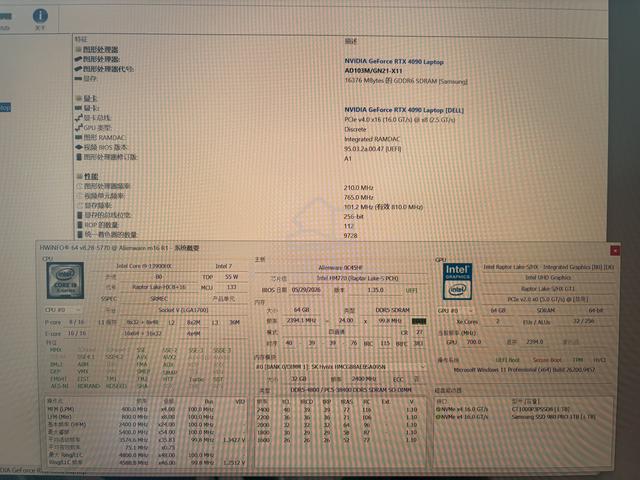Image resolution: width=640 pixels, height=480 pixels.
Task: Click the 2394.1 MHz memory frequency field
Action: (x=301, y=321)
